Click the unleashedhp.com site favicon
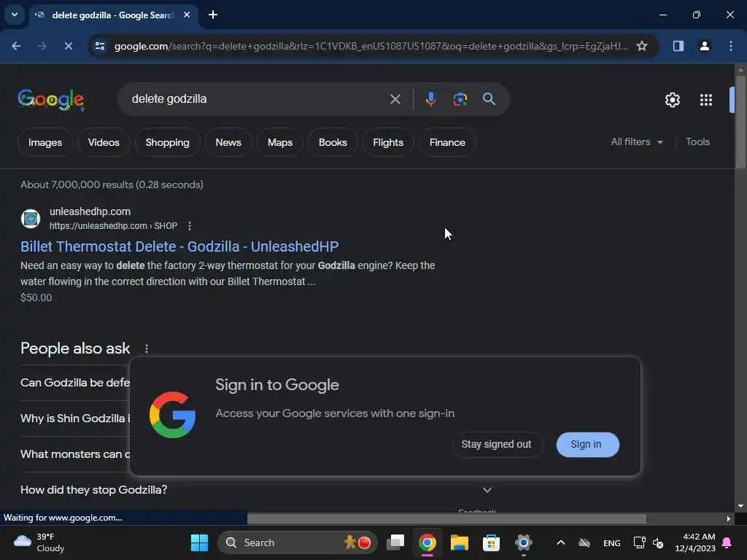Viewport: 747px width, 560px height. [31, 219]
